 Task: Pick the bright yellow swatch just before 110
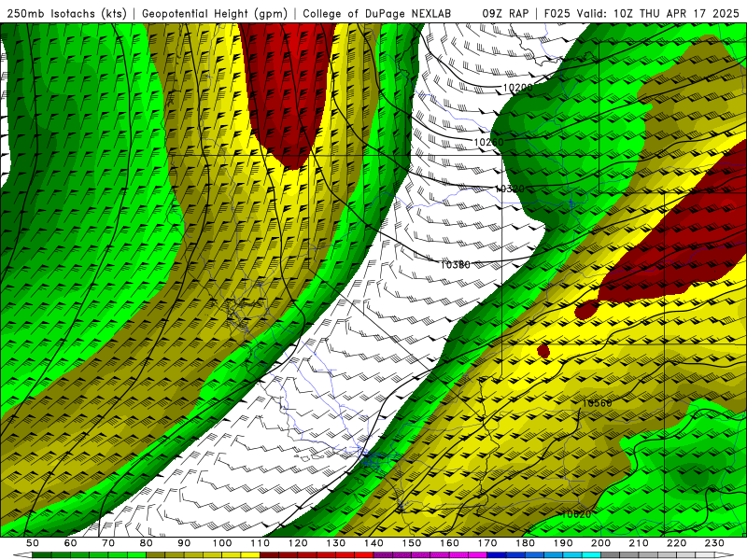point(250,555)
